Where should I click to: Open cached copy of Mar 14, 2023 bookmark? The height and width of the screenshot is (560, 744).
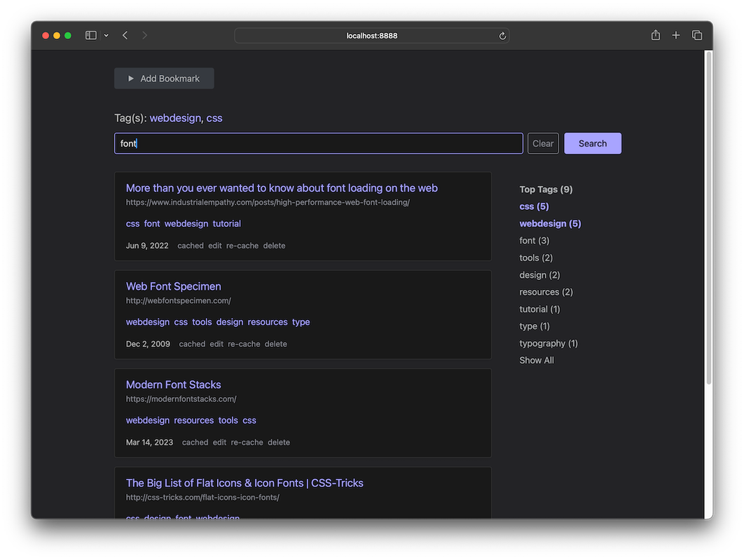[x=195, y=442]
